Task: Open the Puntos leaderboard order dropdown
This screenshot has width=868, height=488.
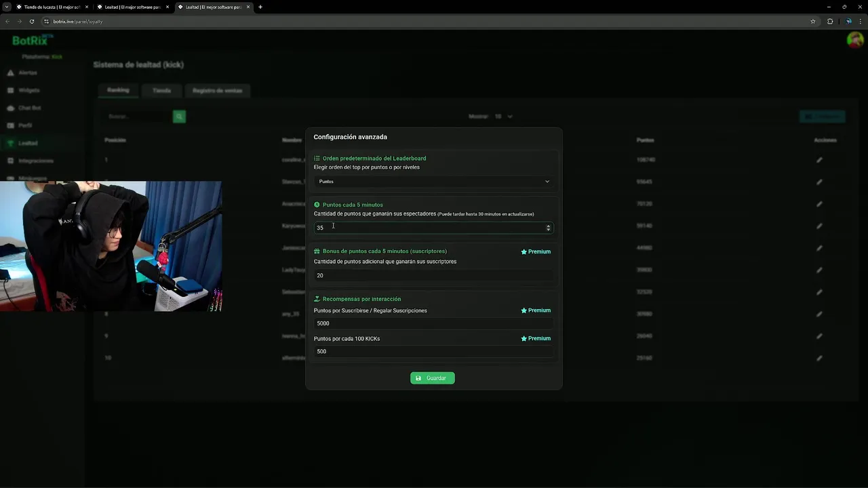Action: (x=433, y=182)
